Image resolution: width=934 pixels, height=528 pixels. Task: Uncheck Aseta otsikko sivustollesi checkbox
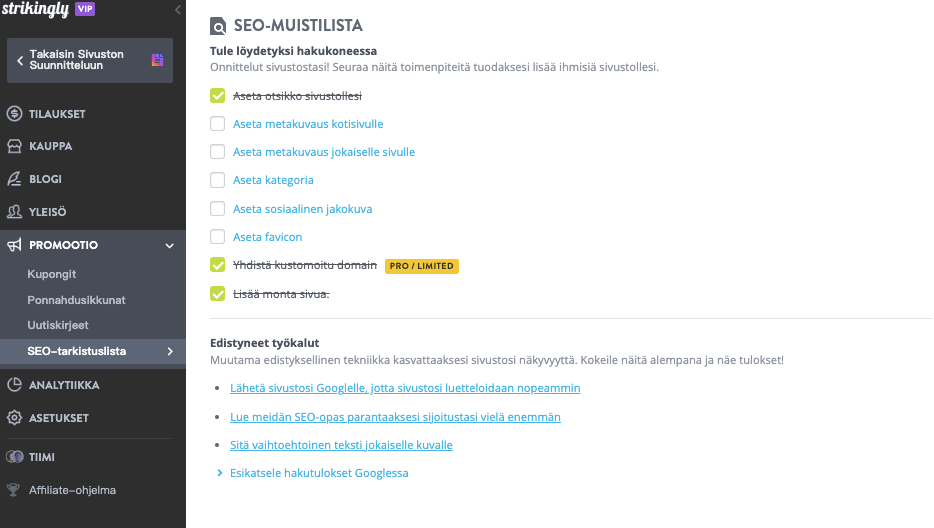(x=217, y=95)
